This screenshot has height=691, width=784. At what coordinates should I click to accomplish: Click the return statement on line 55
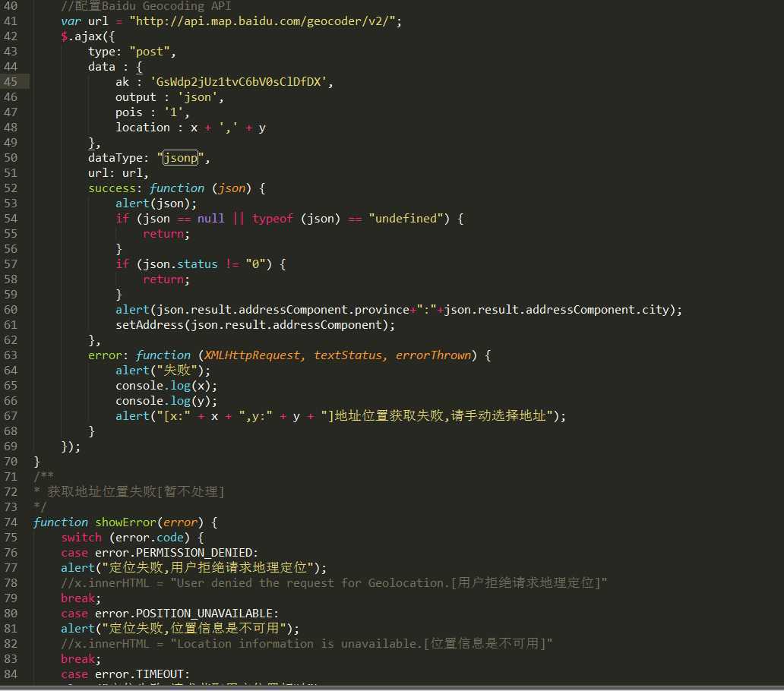pos(166,234)
